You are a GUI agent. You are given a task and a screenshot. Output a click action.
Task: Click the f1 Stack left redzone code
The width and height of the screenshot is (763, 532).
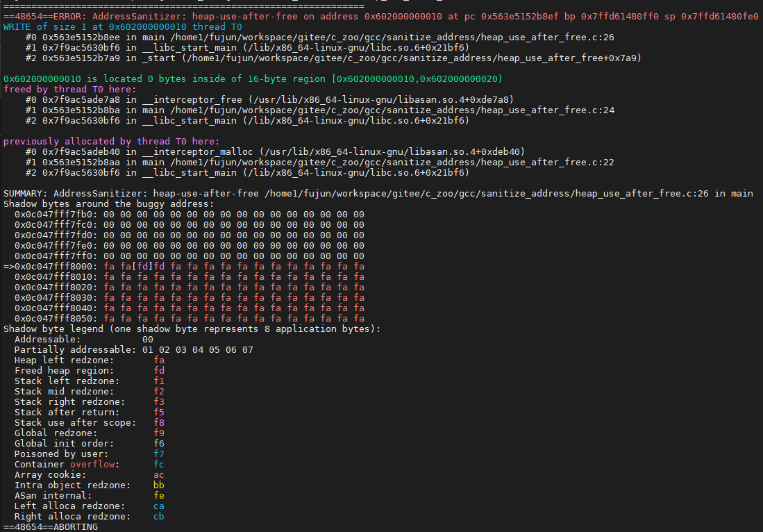point(159,381)
